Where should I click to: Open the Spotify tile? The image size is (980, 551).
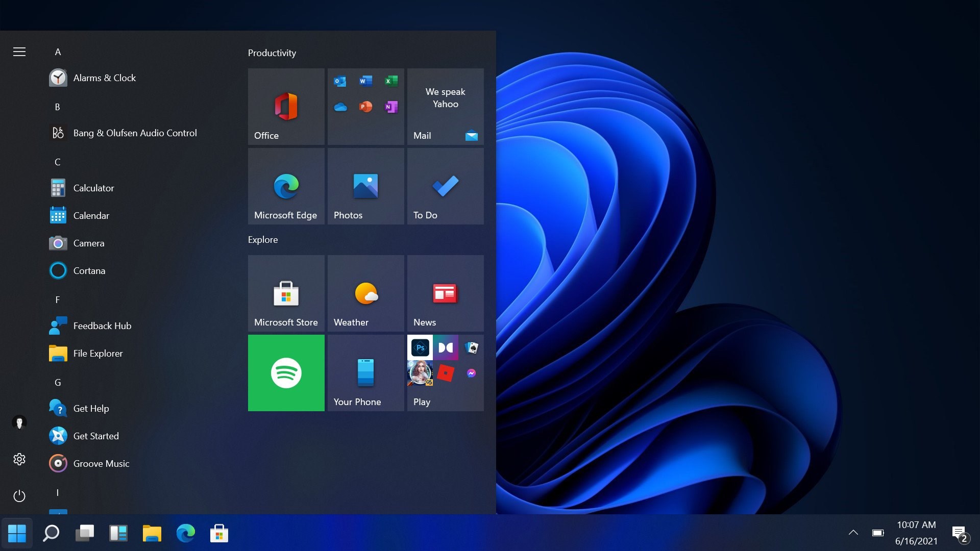point(286,373)
